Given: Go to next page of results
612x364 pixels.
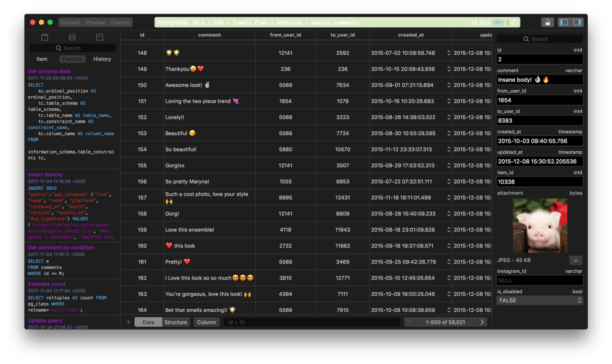Looking at the screenshot, I should pyautogui.click(x=482, y=322).
